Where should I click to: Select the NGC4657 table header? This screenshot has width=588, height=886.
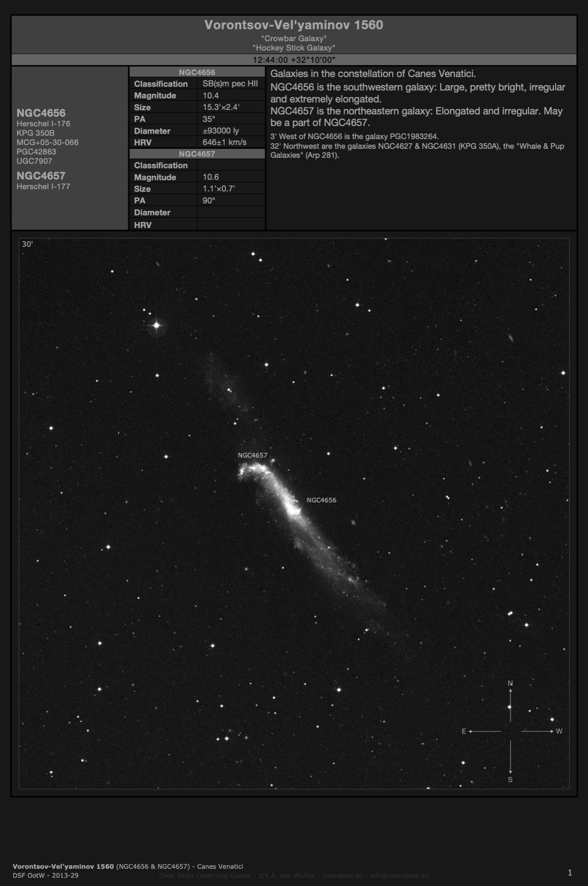[x=197, y=154]
